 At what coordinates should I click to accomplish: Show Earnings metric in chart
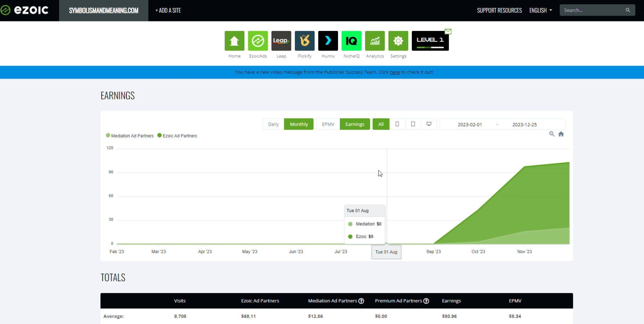[355, 124]
